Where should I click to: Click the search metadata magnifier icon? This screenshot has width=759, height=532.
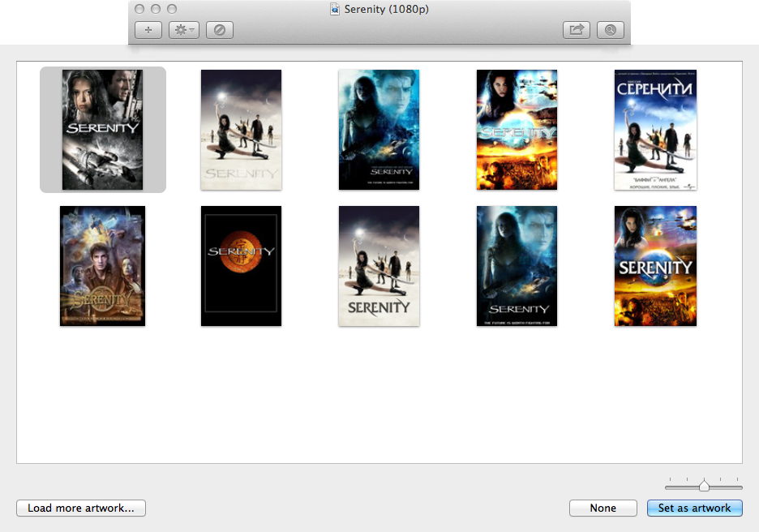pos(611,30)
